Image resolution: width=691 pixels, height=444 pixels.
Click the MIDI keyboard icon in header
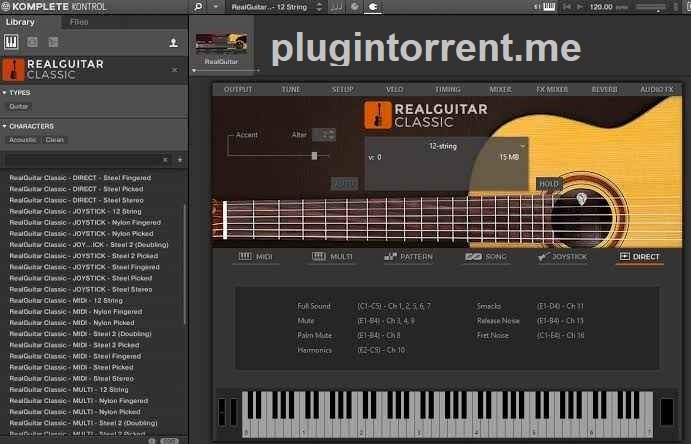[549, 7]
